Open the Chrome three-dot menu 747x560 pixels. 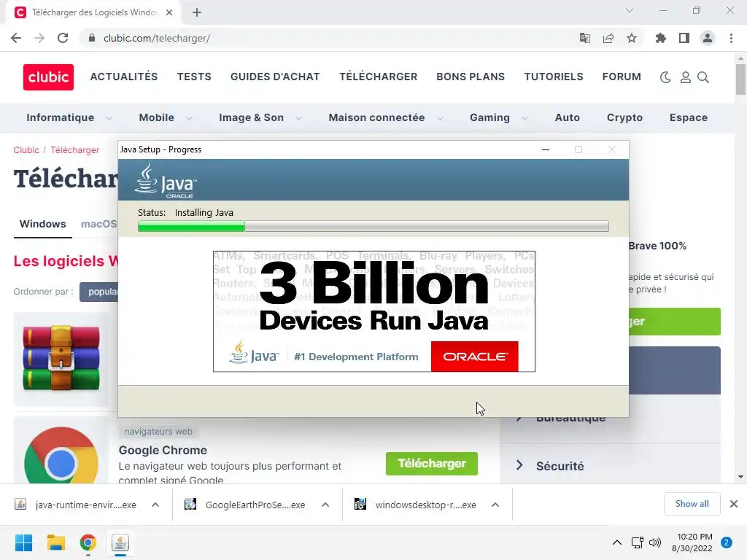tap(731, 38)
